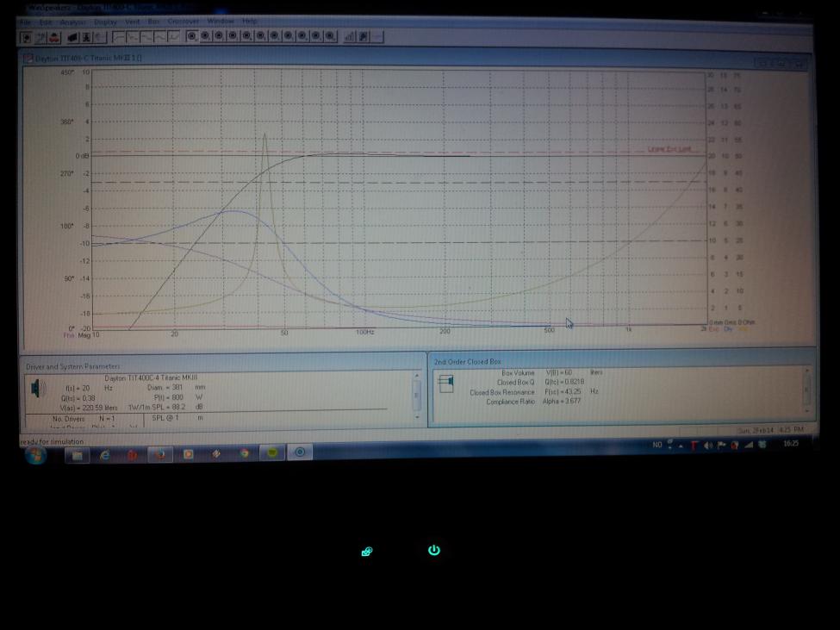Screen dimensions: 840x630
Task: Select the fourth curve-shape toolbar icon
Action: click(160, 36)
